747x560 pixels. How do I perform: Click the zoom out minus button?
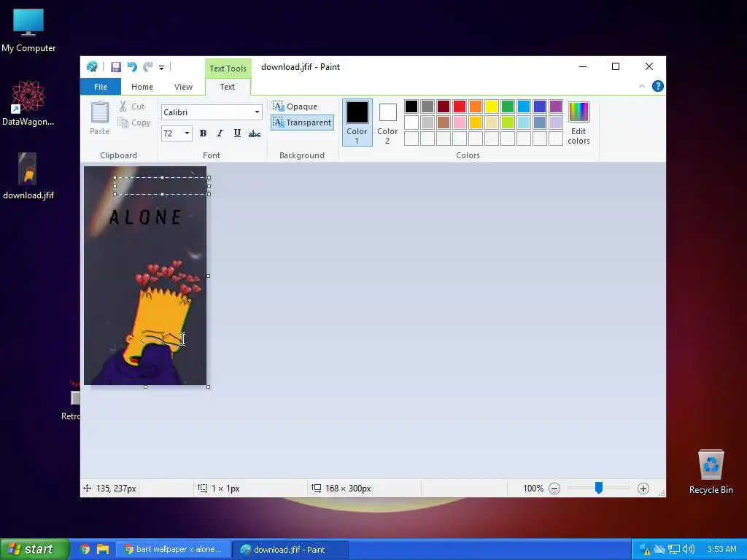click(x=554, y=489)
